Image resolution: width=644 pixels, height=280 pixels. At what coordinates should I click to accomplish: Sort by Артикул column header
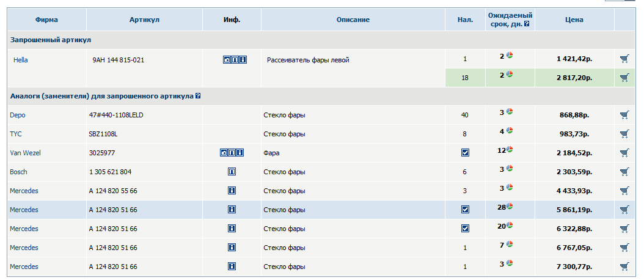click(x=144, y=20)
